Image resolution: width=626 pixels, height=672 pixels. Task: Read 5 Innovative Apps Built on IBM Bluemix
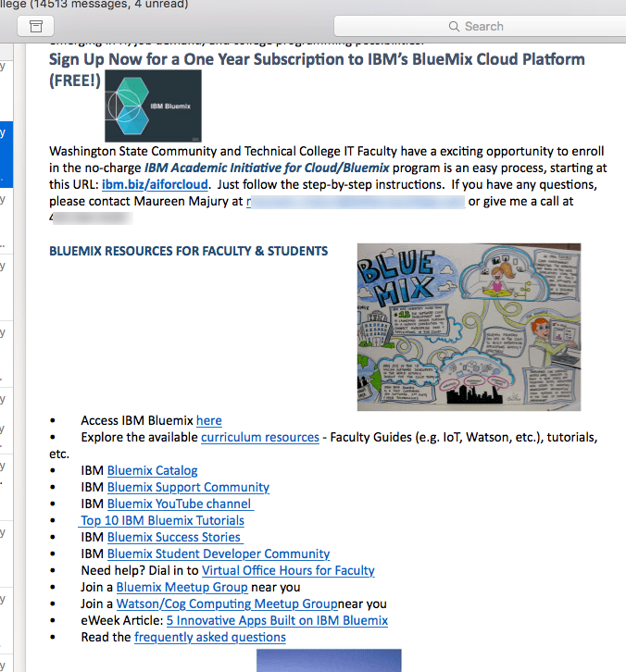[x=277, y=620]
